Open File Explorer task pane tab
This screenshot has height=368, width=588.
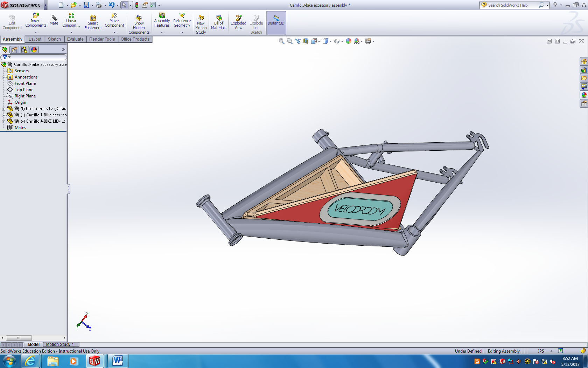click(x=584, y=78)
